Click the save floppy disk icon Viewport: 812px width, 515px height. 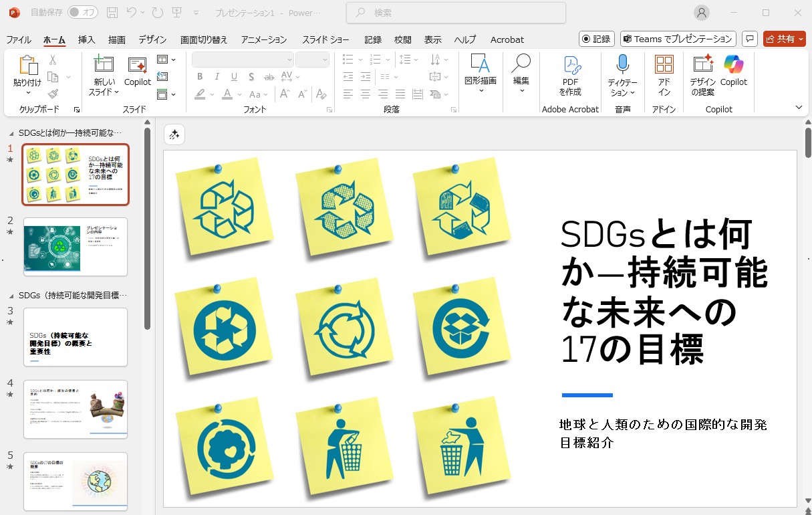click(112, 13)
